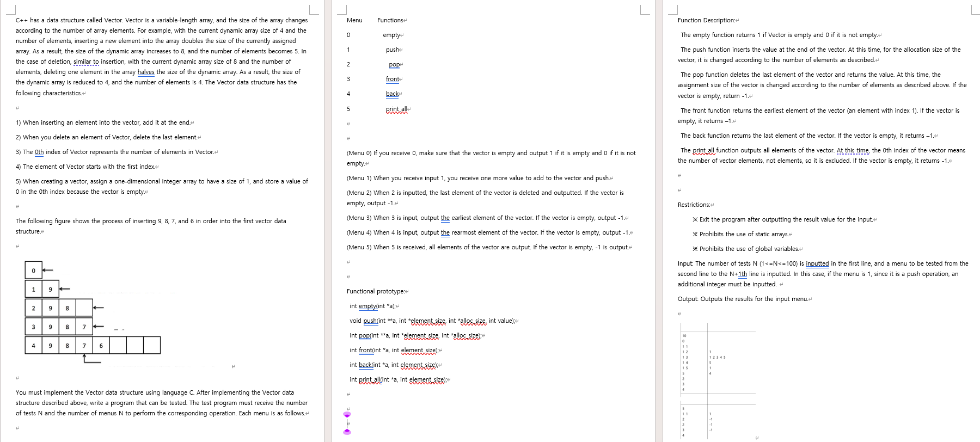Image resolution: width=980 pixels, height=442 pixels.
Task: Click characteristic '4) The element of Vector starts'
Action: click(85, 167)
